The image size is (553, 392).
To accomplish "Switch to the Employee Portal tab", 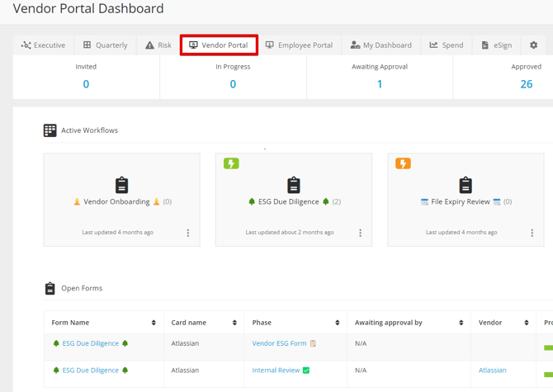I will point(299,45).
